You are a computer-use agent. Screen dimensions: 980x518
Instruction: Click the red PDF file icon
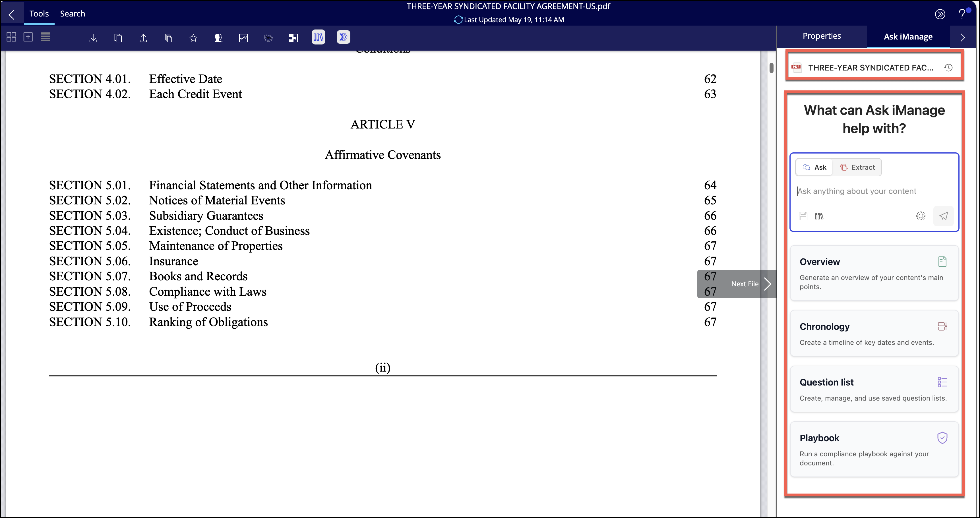pyautogui.click(x=797, y=67)
